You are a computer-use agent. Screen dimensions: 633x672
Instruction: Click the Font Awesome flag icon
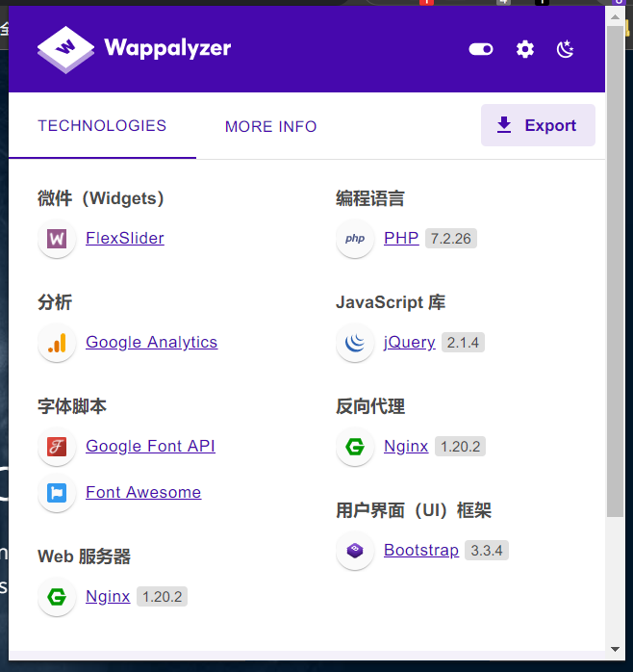[57, 493]
